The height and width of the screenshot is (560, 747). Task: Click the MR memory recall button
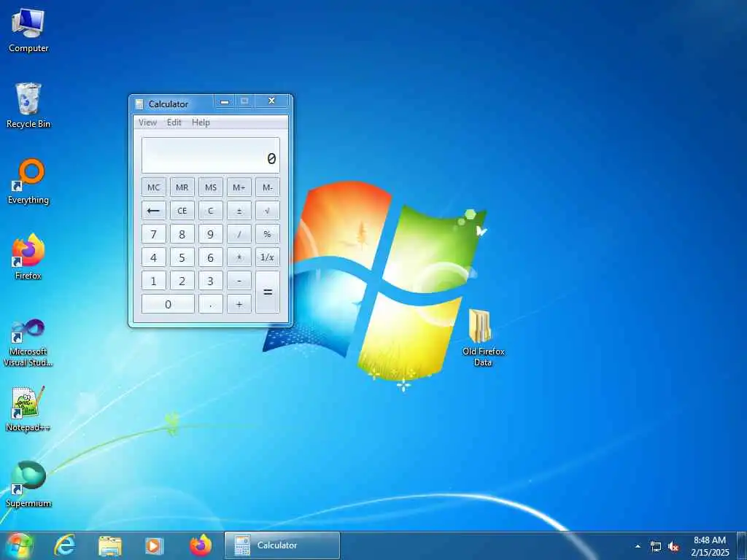click(182, 187)
